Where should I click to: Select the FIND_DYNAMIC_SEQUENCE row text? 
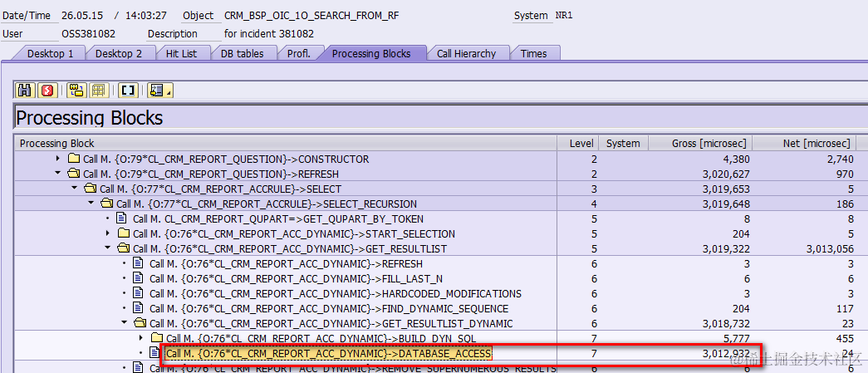329,309
